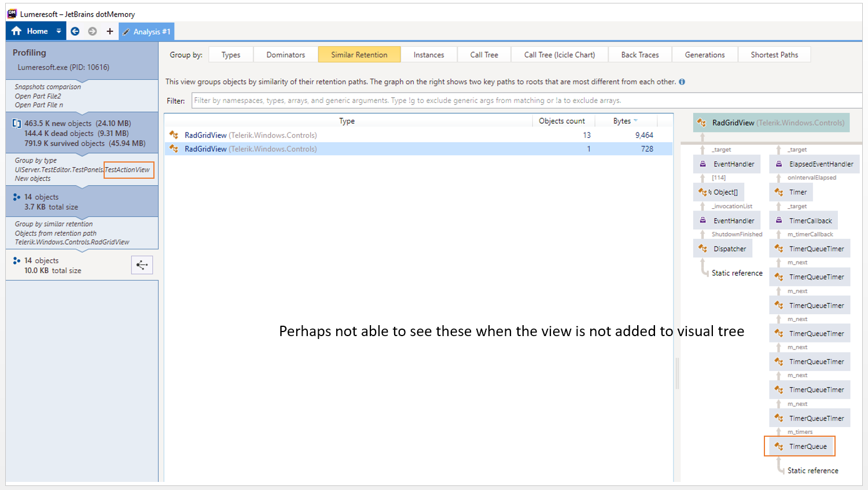Image resolution: width=868 pixels, height=490 pixels.
Task: Select the RadGridView name with 13 objects
Action: pos(205,135)
